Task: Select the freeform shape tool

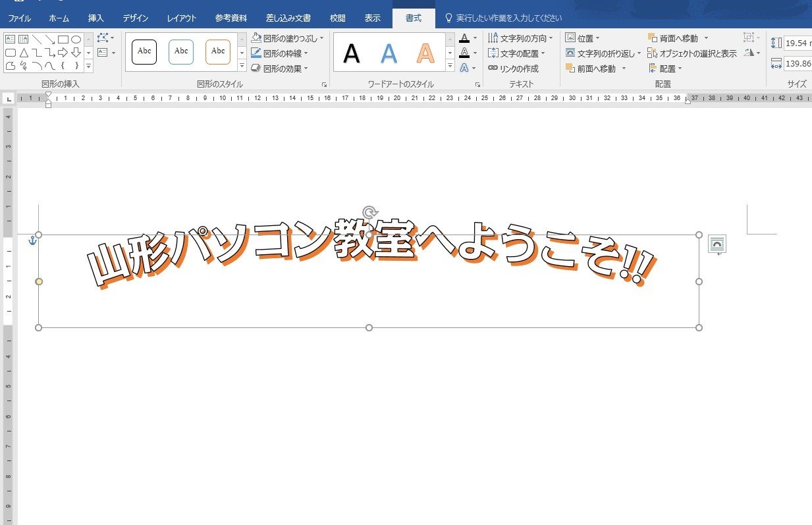Action: pyautogui.click(x=10, y=66)
